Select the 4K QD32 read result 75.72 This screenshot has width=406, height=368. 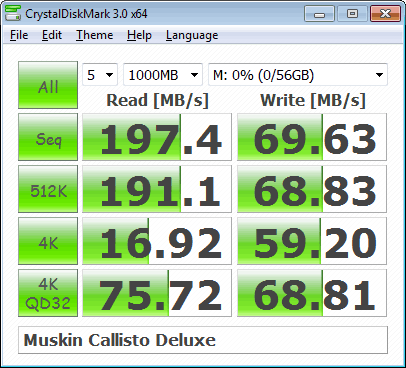coord(157,293)
